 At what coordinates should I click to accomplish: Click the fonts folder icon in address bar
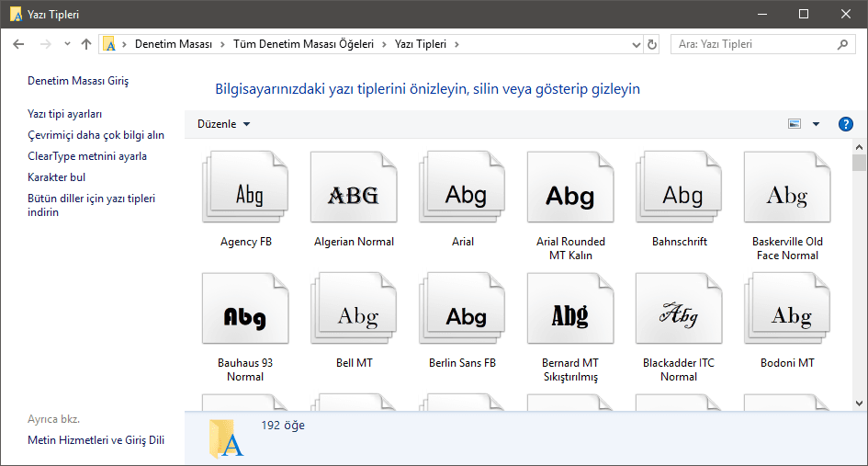click(x=109, y=44)
